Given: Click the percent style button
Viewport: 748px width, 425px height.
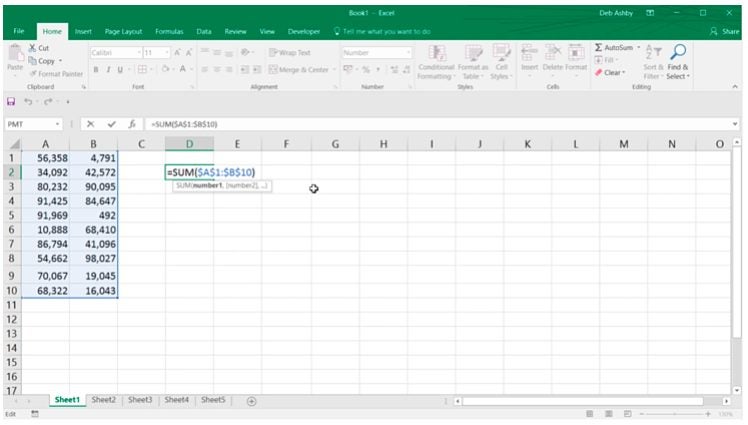Looking at the screenshot, I should [x=366, y=70].
